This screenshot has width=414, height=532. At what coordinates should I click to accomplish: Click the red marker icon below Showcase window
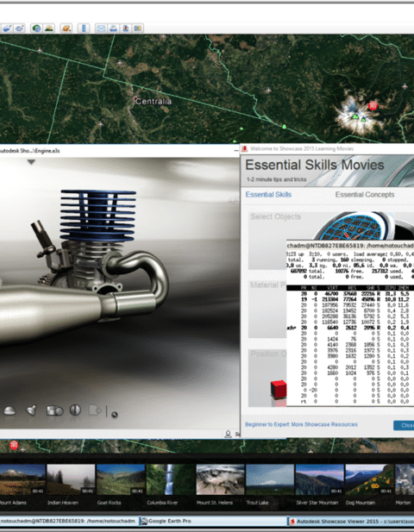pyautogui.click(x=14, y=445)
